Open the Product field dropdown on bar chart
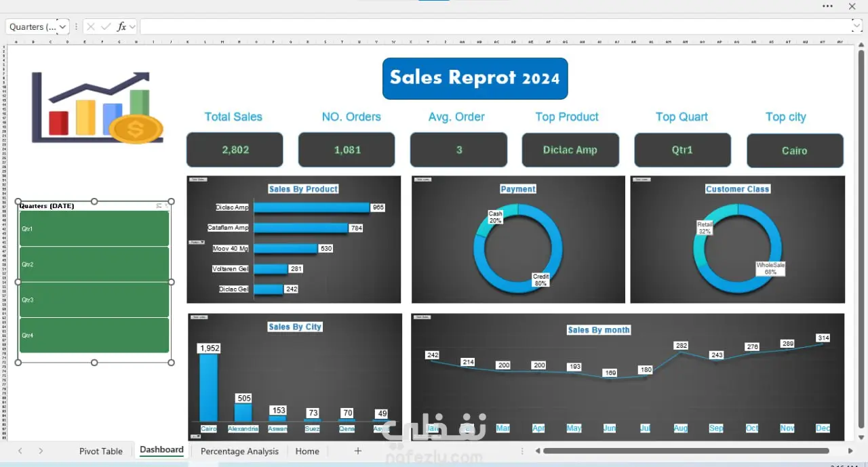 [197, 242]
